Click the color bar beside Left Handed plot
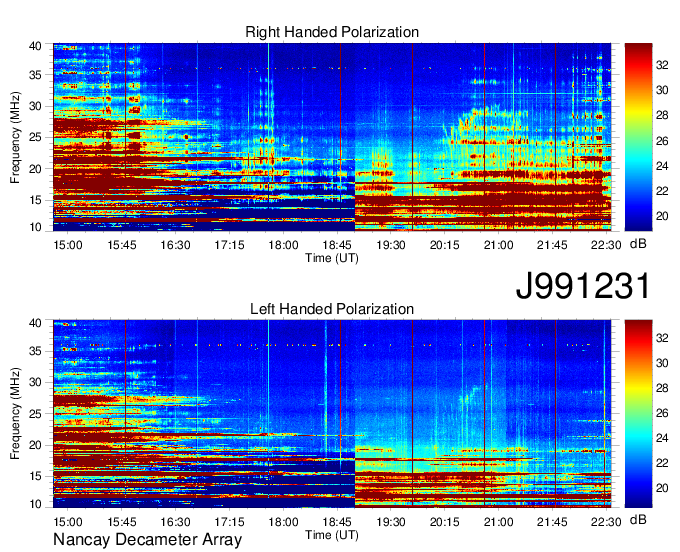This screenshot has width=680, height=552. pyautogui.click(x=638, y=414)
